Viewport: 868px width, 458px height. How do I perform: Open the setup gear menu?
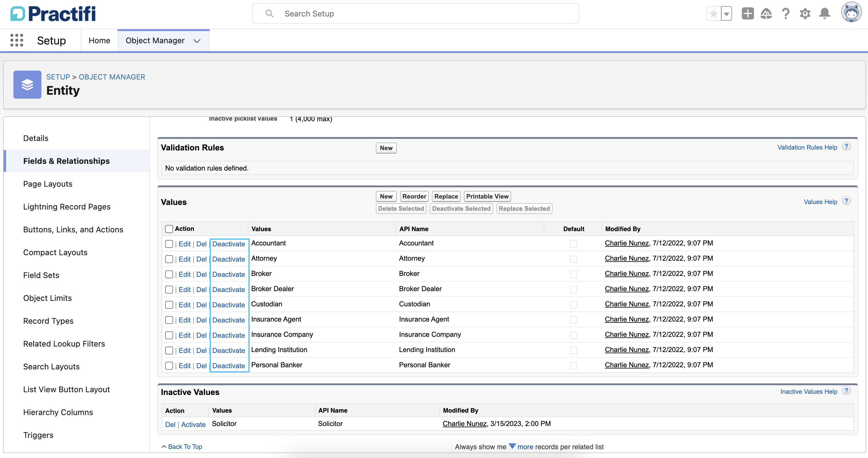tap(805, 14)
